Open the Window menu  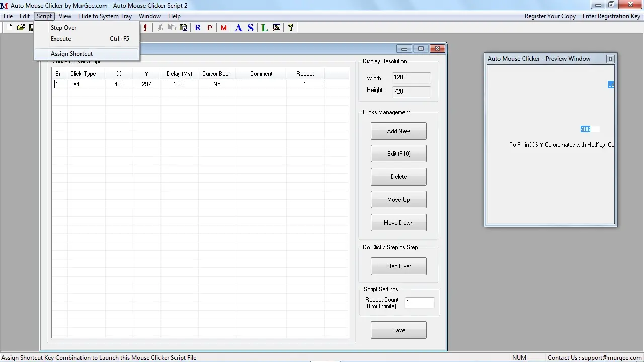coord(150,16)
